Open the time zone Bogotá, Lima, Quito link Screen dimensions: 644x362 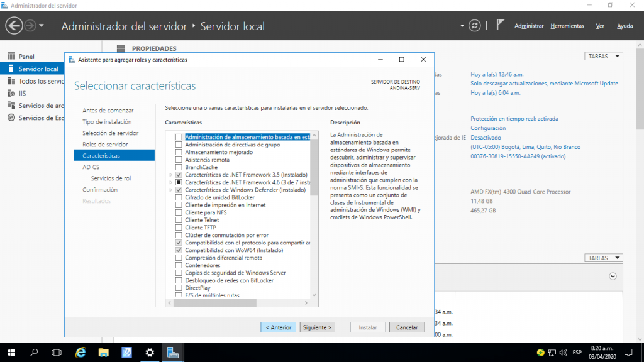[525, 147]
